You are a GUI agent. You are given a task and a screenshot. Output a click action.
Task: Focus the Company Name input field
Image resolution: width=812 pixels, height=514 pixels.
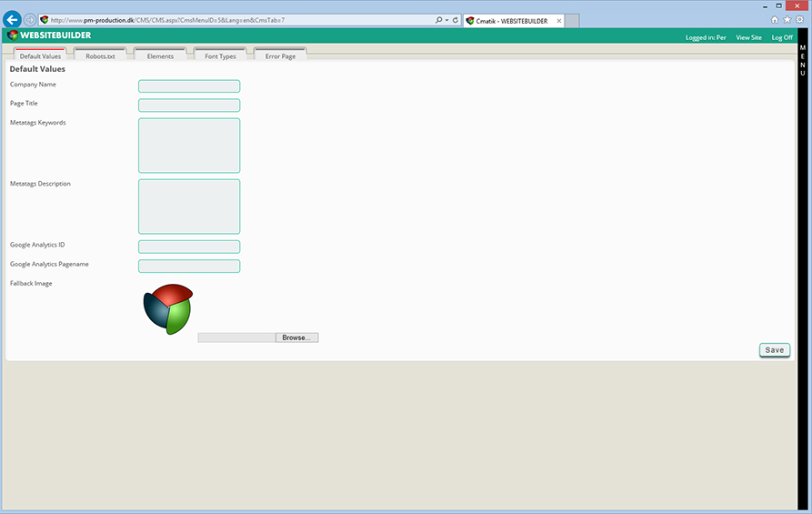point(189,86)
